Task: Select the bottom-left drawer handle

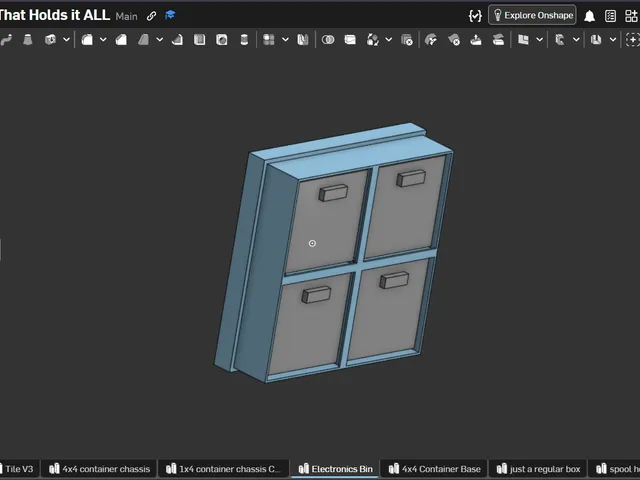Action: click(316, 295)
